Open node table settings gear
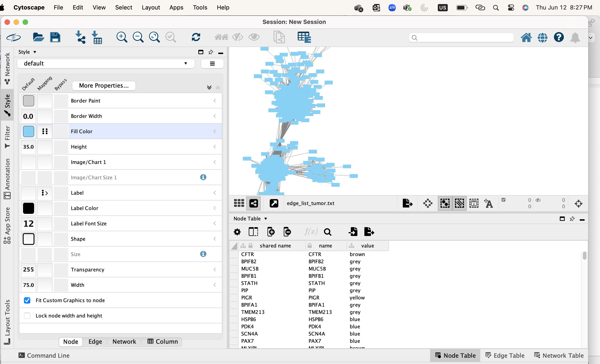Screen dimensions: 600x364 point(237,232)
